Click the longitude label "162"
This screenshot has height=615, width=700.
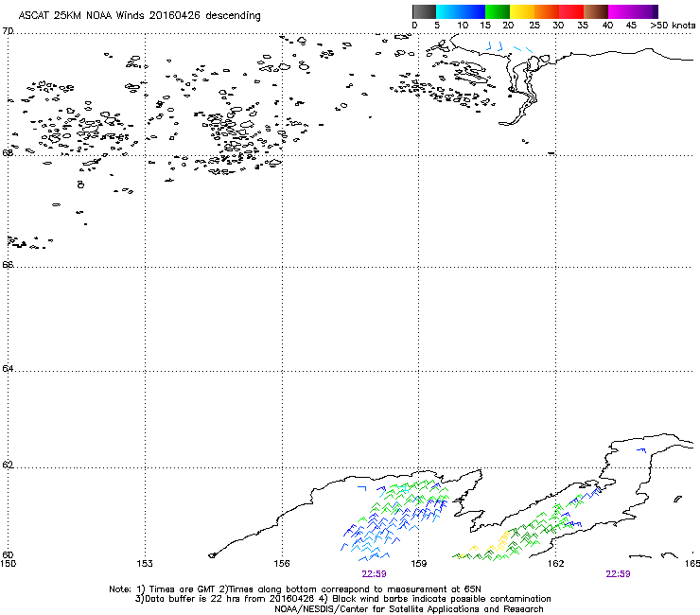click(556, 564)
